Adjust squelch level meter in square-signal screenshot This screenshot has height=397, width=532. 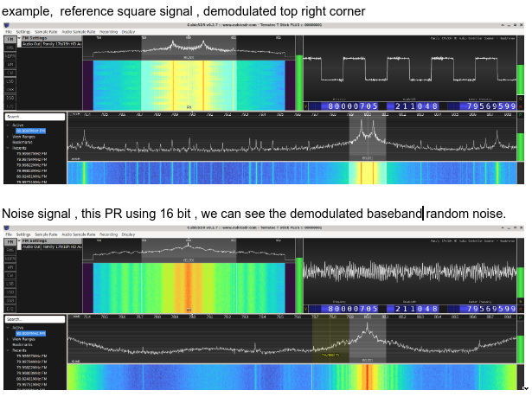click(x=299, y=73)
